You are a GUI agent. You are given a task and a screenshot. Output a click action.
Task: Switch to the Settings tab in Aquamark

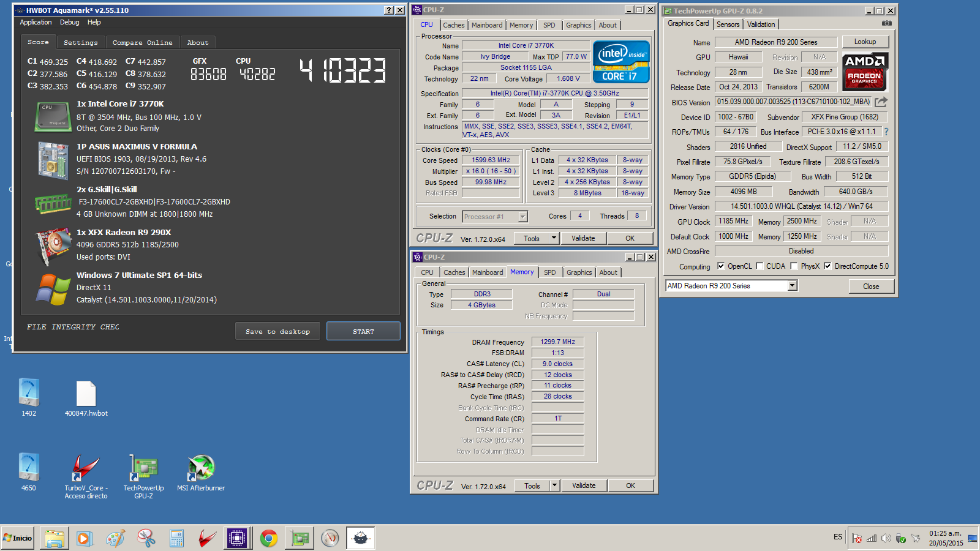[x=81, y=43]
